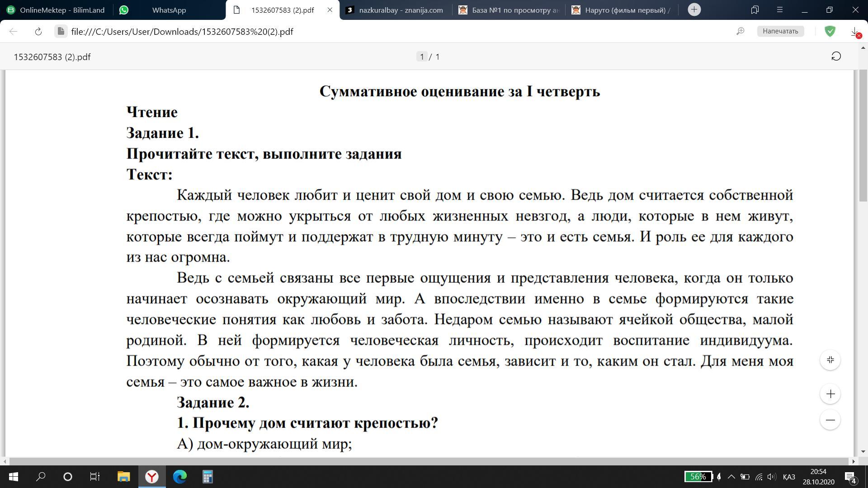The width and height of the screenshot is (868, 488).
Task: Click the address bar with file path
Action: click(182, 32)
